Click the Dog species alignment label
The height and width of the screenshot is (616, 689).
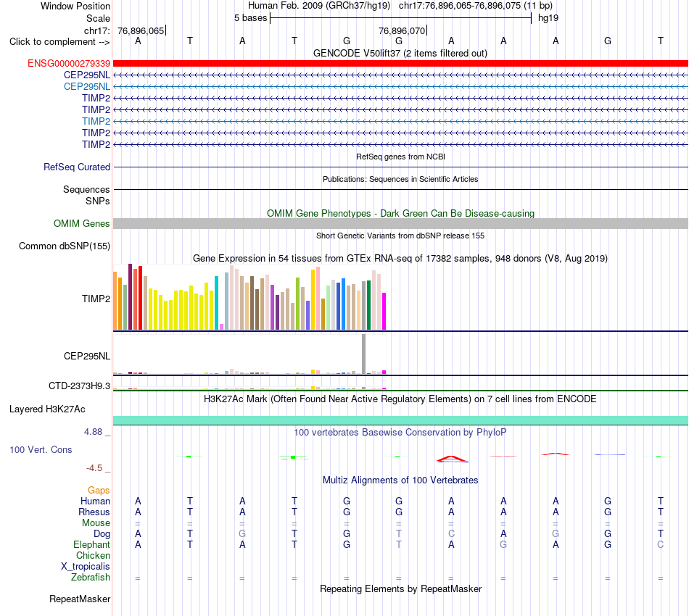(102, 534)
